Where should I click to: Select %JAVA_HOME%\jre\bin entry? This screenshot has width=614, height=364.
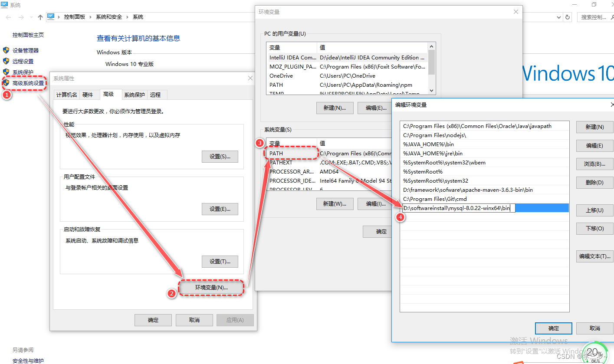click(484, 153)
